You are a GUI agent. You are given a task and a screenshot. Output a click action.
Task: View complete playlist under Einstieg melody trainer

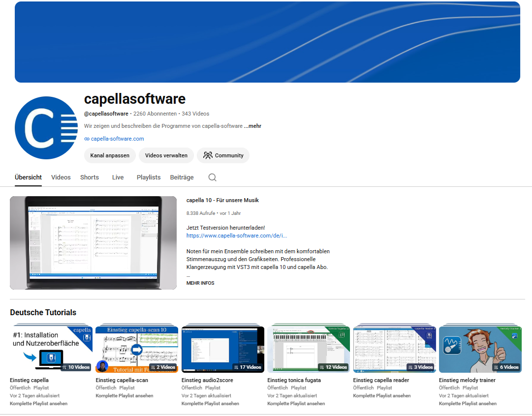click(x=468, y=404)
